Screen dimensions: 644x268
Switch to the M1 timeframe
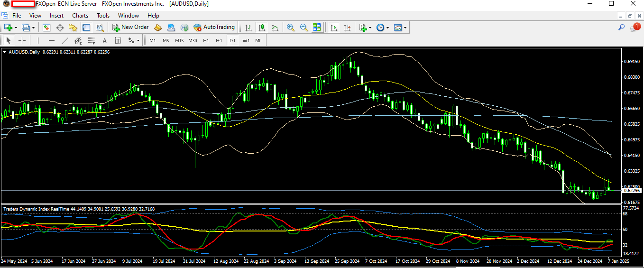tap(153, 40)
